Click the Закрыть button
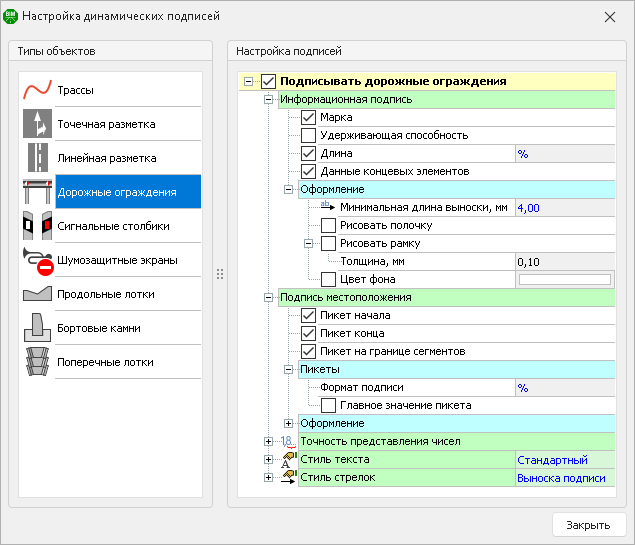Image resolution: width=635 pixels, height=545 pixels. coord(588,524)
